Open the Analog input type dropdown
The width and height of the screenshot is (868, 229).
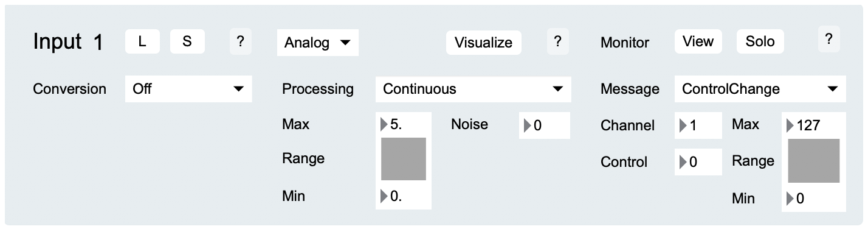(318, 43)
